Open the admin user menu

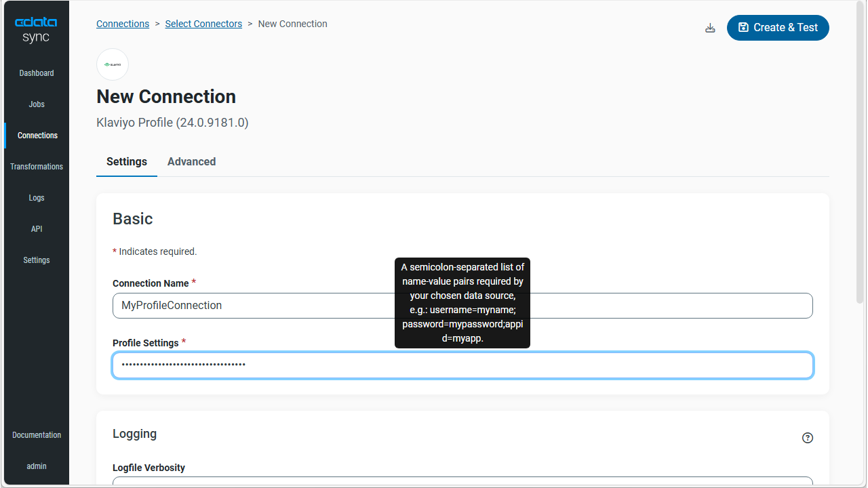37,466
